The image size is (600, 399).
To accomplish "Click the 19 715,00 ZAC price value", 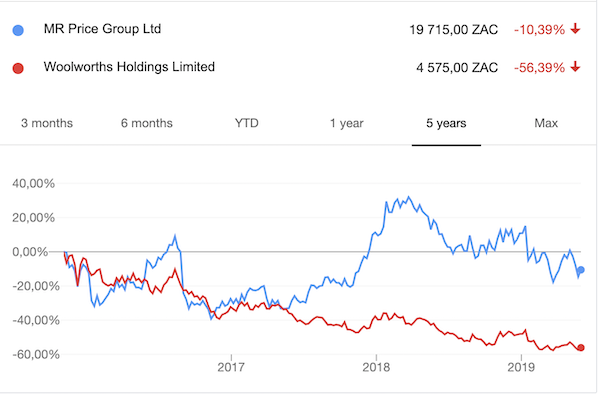I will [453, 29].
